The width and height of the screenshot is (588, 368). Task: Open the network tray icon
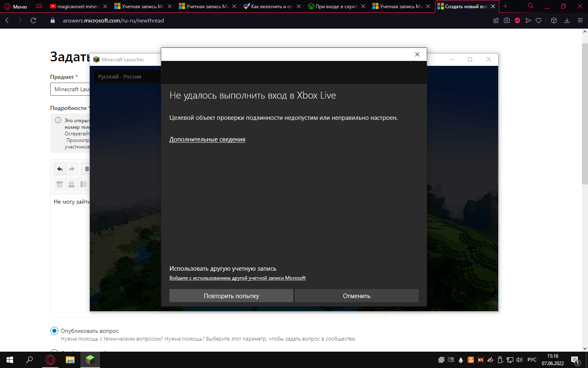pyautogui.click(x=510, y=360)
